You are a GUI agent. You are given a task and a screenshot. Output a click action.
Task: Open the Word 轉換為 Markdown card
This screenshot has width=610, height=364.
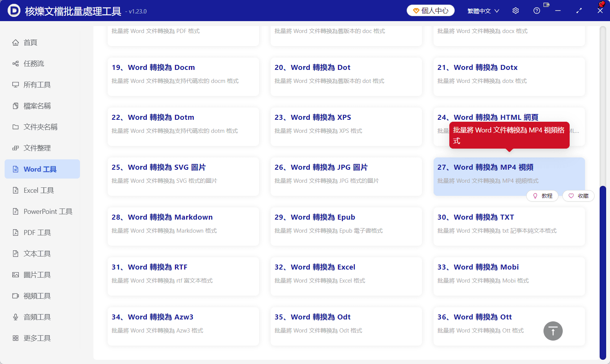click(183, 227)
